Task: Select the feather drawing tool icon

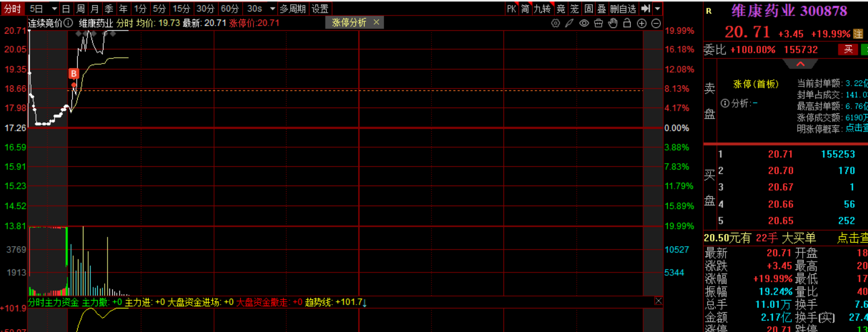Action: pos(569,23)
